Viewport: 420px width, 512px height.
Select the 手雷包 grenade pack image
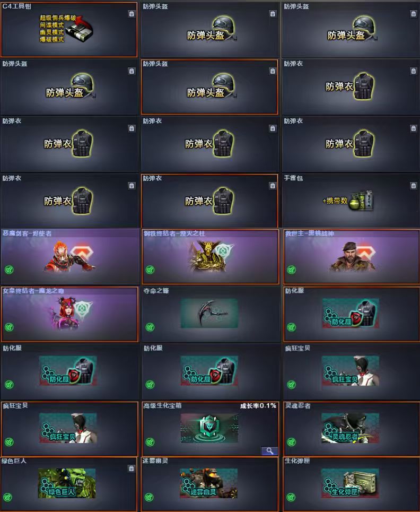click(x=361, y=200)
